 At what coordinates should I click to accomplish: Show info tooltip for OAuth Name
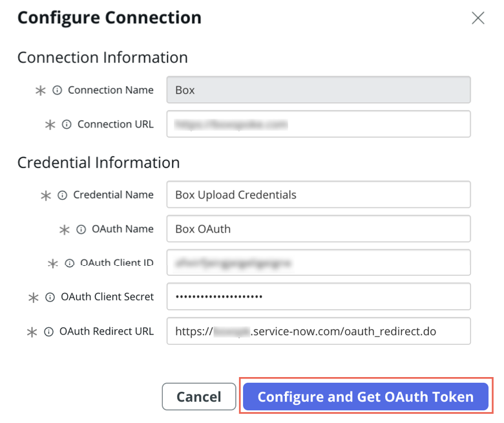pos(81,229)
